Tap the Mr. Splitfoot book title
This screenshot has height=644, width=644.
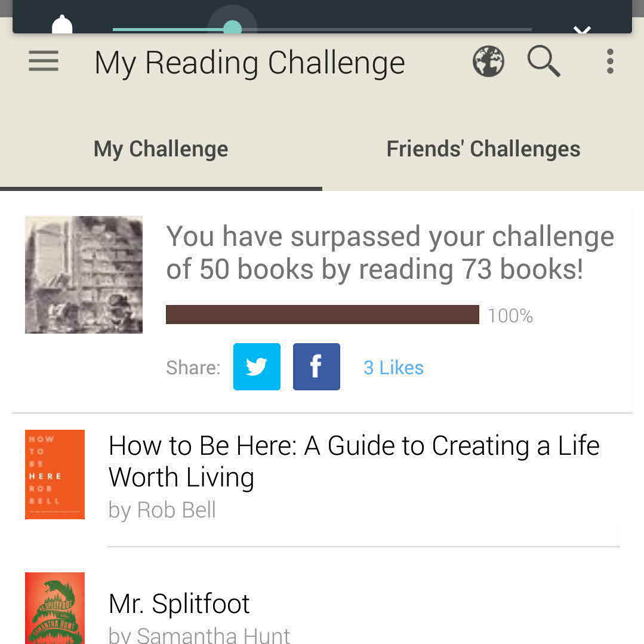point(179,603)
